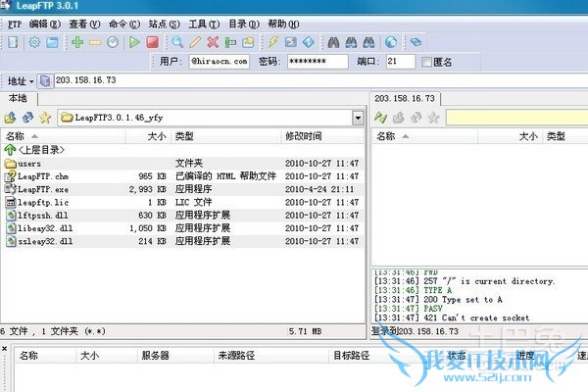Click the settings gear toolbar icon

(x=34, y=42)
